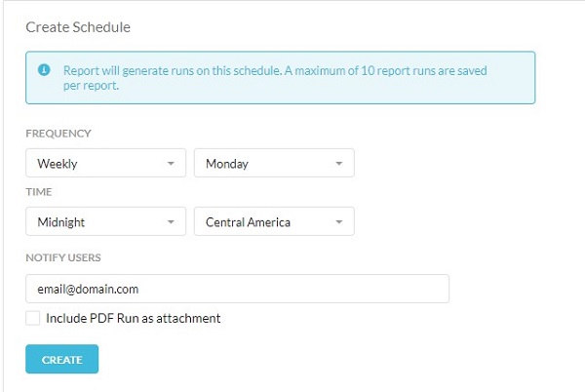The height and width of the screenshot is (392, 585).
Task: Open the Midnight time dropdown
Action: coord(105,221)
